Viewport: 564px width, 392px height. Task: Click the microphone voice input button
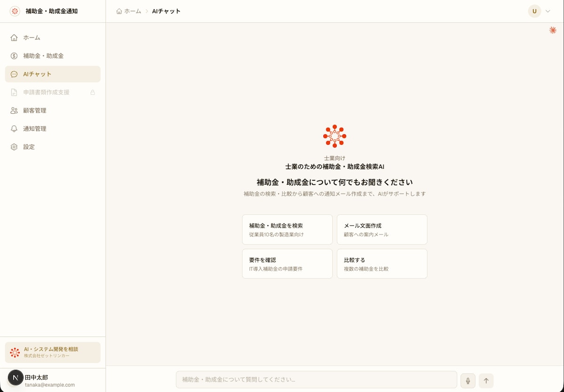pos(468,381)
